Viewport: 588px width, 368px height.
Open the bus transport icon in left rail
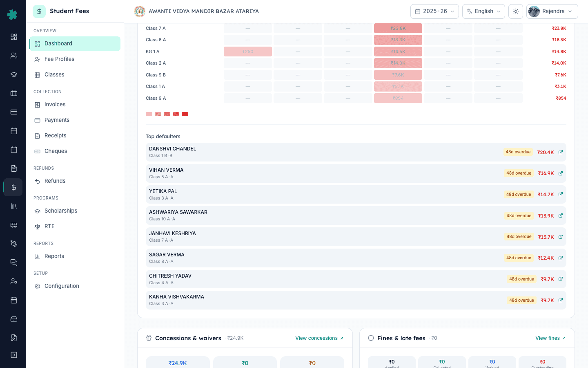coord(14,225)
